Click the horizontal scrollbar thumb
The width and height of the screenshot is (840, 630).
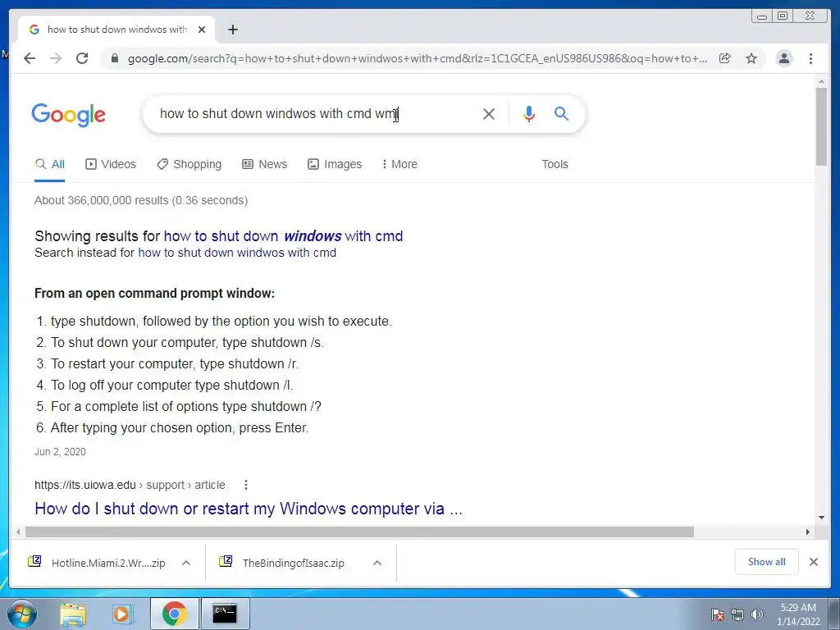[359, 532]
